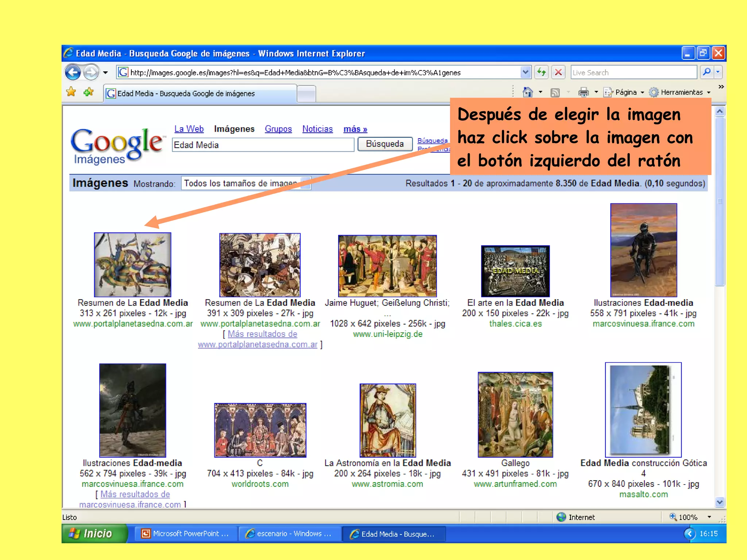
Task: Switch to Microsoft PowerPoint taskbar item
Action: (x=186, y=534)
